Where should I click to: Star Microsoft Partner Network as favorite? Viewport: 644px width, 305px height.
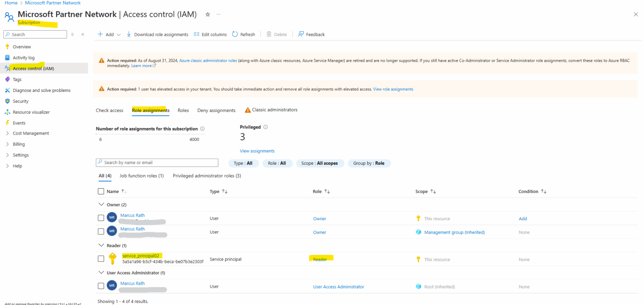[208, 14]
